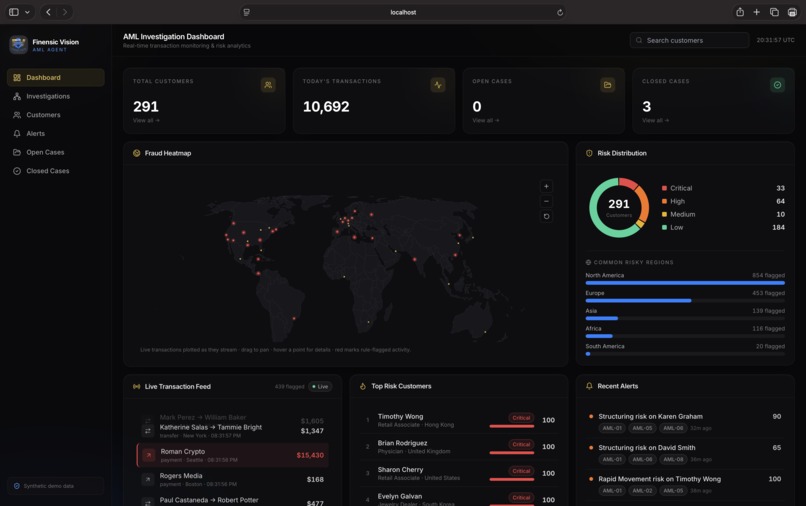Click the browser reload icon
The width and height of the screenshot is (806, 506).
pyautogui.click(x=560, y=12)
